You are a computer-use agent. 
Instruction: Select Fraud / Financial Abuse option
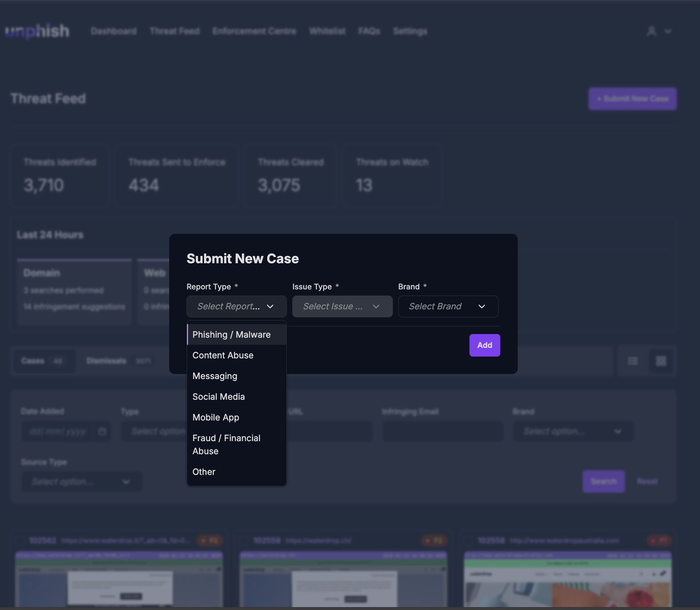[x=226, y=444]
